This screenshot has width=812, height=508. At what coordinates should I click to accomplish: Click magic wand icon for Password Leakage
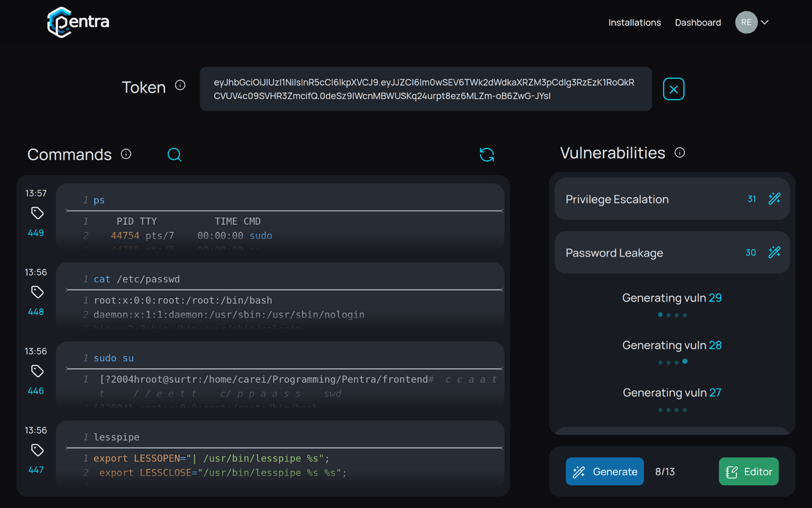tap(774, 253)
